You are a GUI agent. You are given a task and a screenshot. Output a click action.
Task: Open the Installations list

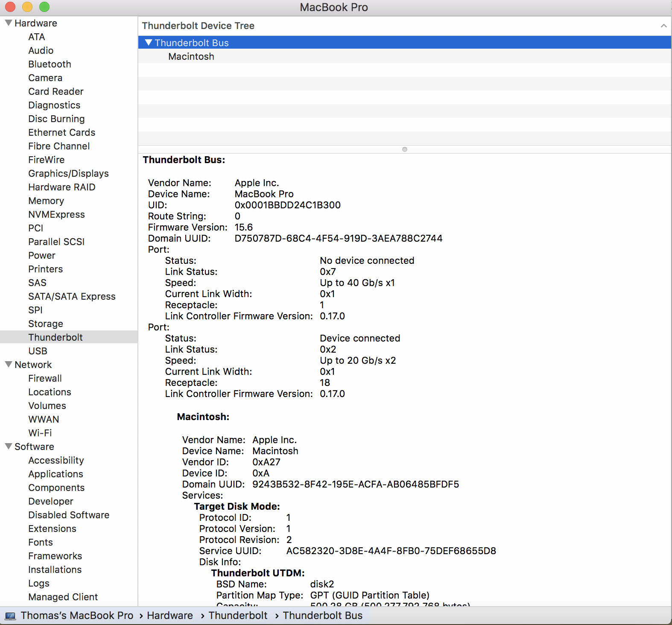pos(55,570)
